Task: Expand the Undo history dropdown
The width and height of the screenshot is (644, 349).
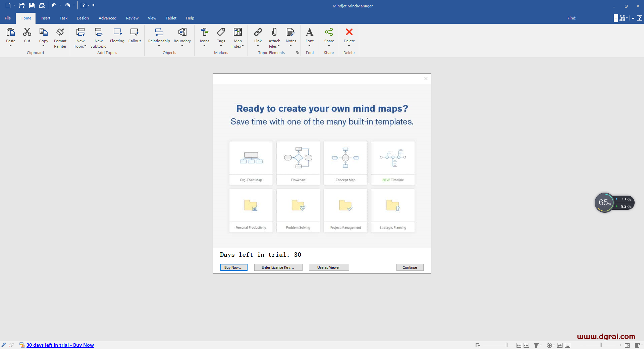Action: [60, 5]
